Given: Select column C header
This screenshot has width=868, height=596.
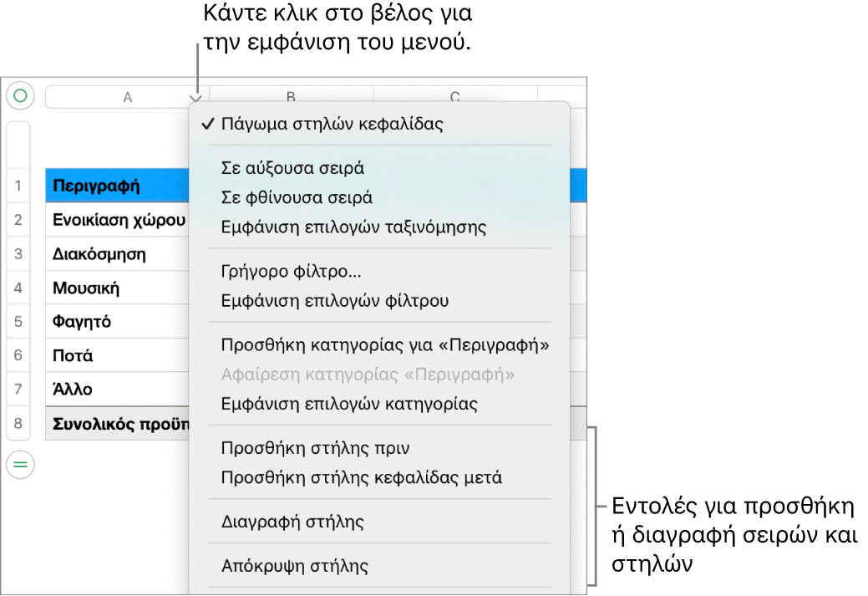Looking at the screenshot, I should pyautogui.click(x=455, y=96).
